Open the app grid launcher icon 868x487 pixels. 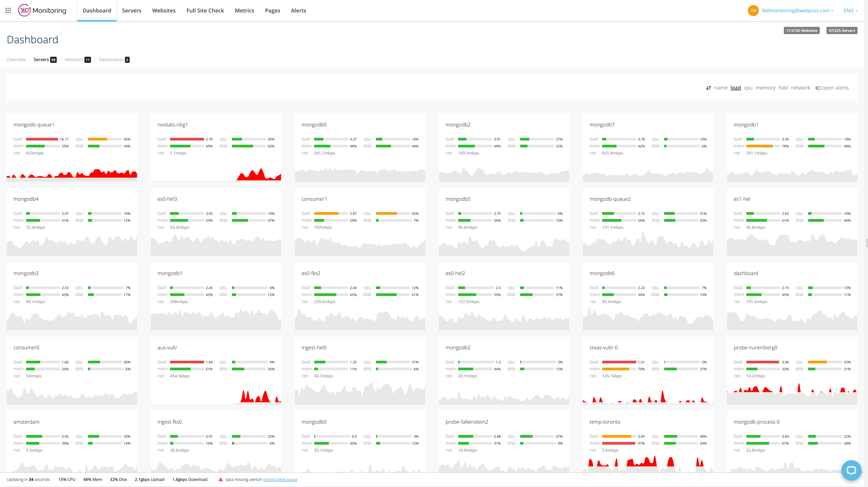pos(8,10)
